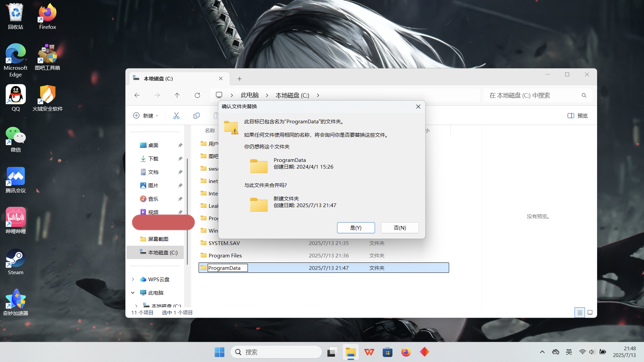Add a new Explorer tab

click(239, 79)
